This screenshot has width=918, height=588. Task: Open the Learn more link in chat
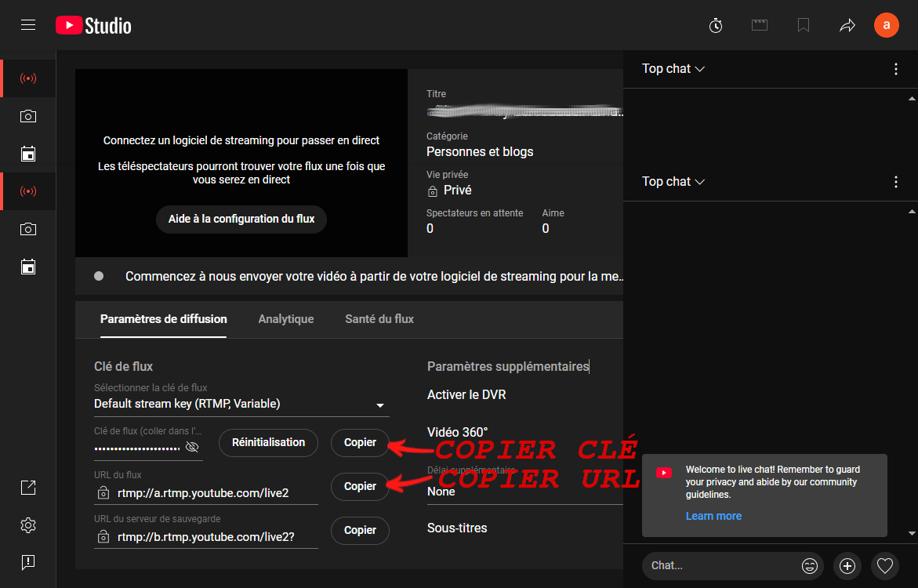tap(713, 516)
